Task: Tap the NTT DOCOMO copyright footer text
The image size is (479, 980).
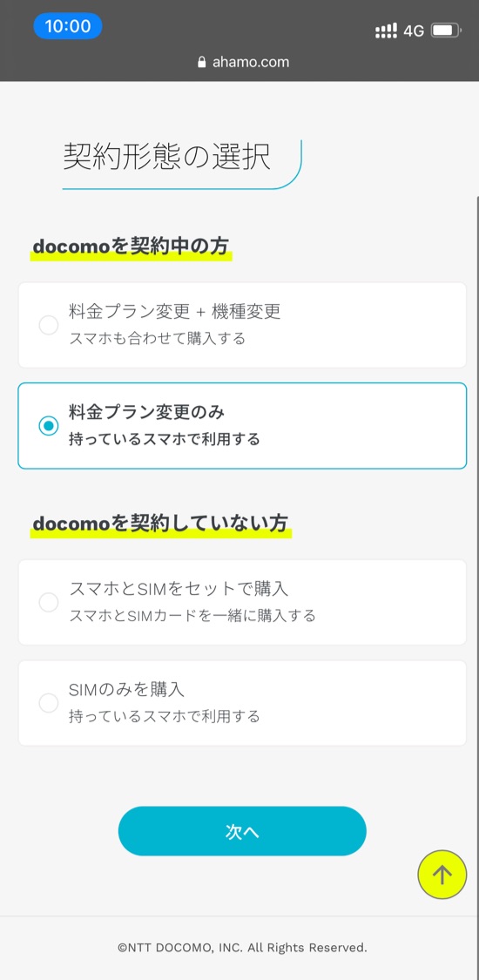Action: 242,948
